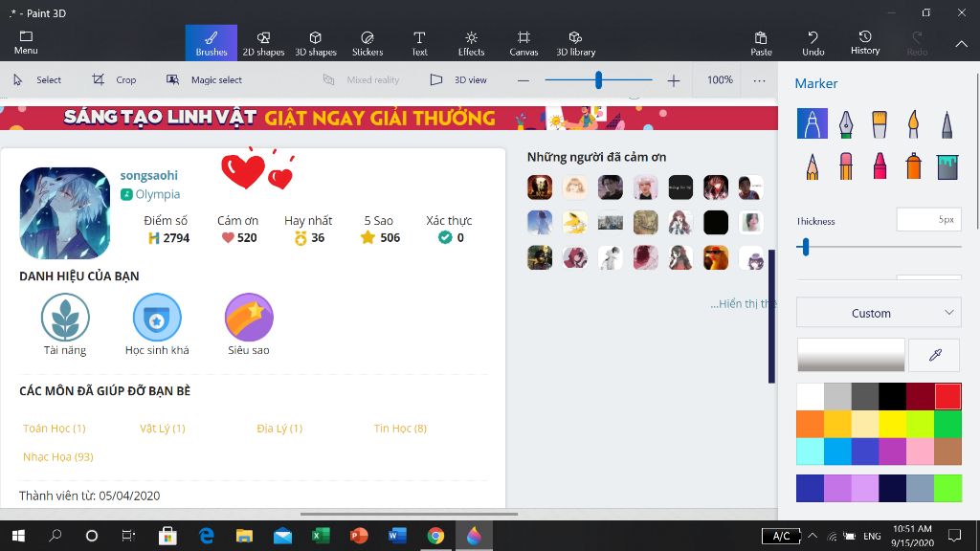Choose the red color swatch

(947, 396)
